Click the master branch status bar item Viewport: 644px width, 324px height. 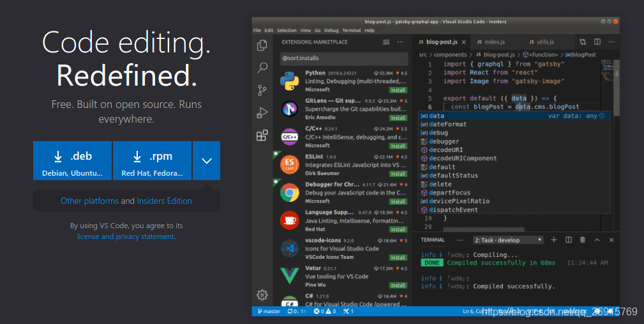269,311
